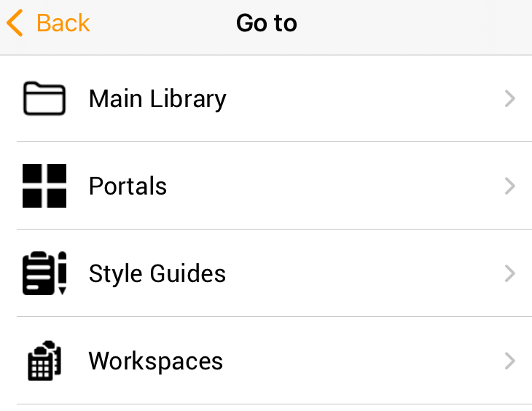This screenshot has height=411, width=532.
Task: Click the Main Library folder icon
Action: click(44, 98)
